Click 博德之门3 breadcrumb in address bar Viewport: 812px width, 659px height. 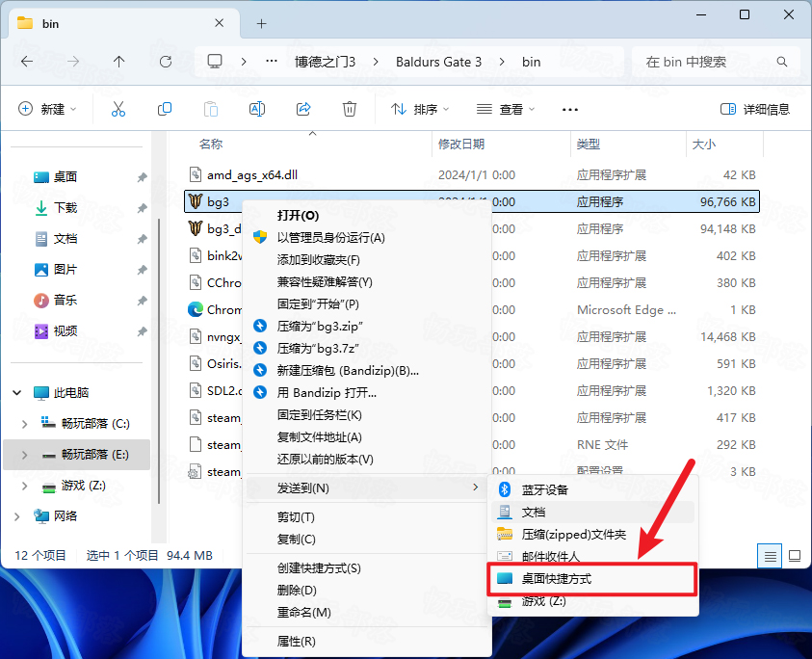(x=326, y=62)
